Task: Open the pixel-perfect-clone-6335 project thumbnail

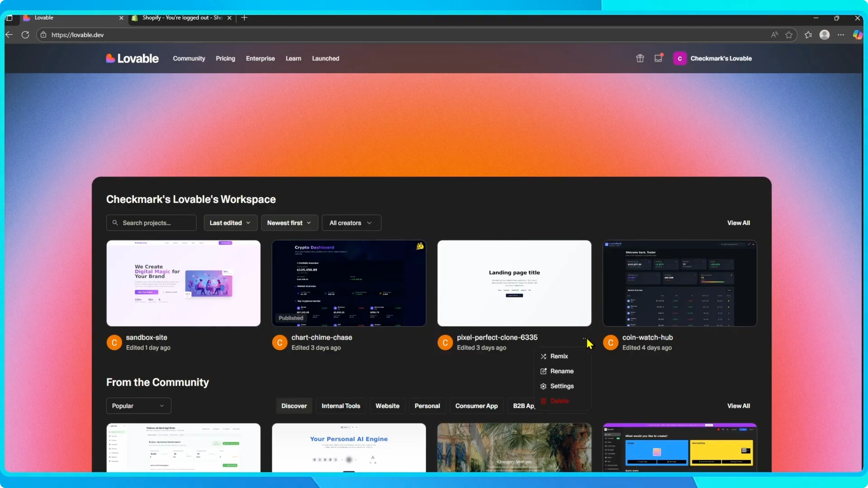Action: pyautogui.click(x=514, y=283)
